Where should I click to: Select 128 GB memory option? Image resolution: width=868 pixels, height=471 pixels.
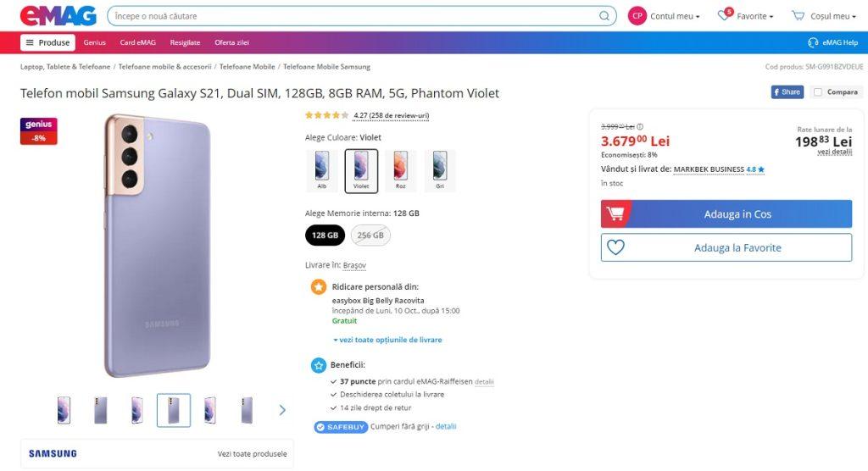click(x=325, y=235)
